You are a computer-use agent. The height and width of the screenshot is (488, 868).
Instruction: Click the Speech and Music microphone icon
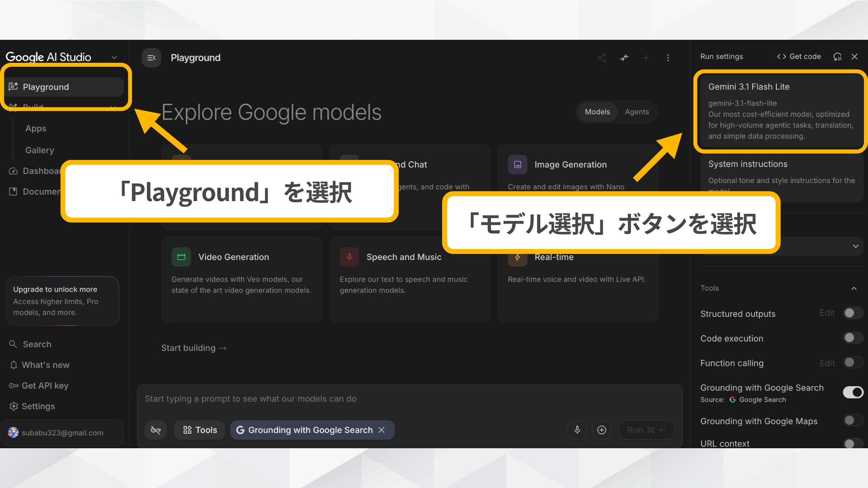pos(349,257)
